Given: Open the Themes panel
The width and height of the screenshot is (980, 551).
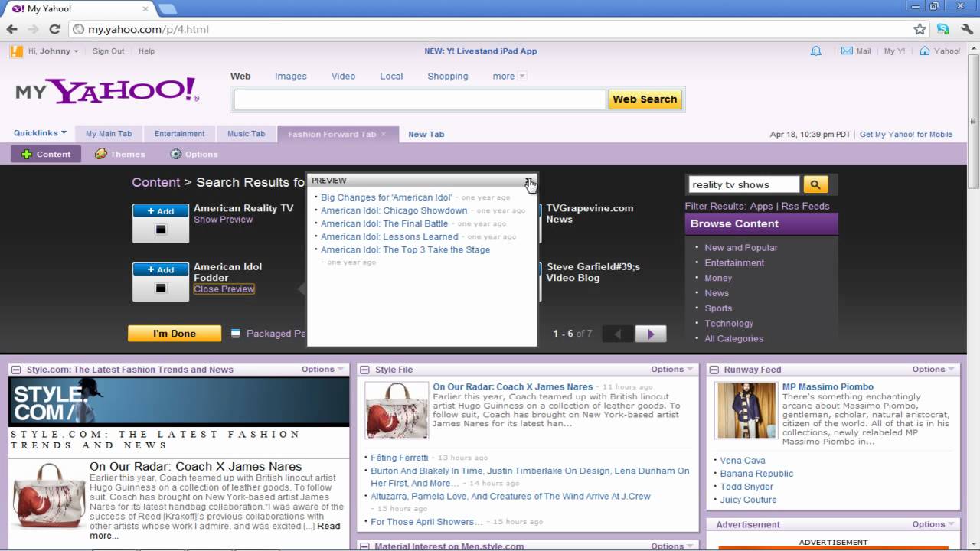Looking at the screenshot, I should (119, 154).
